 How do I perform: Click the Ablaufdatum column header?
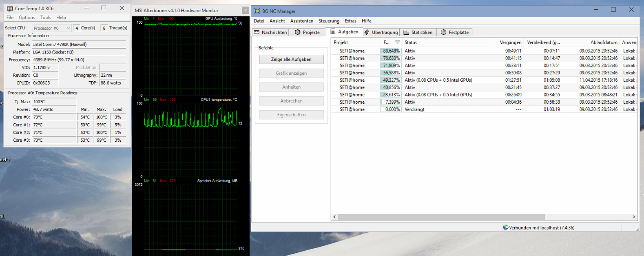[x=604, y=42]
